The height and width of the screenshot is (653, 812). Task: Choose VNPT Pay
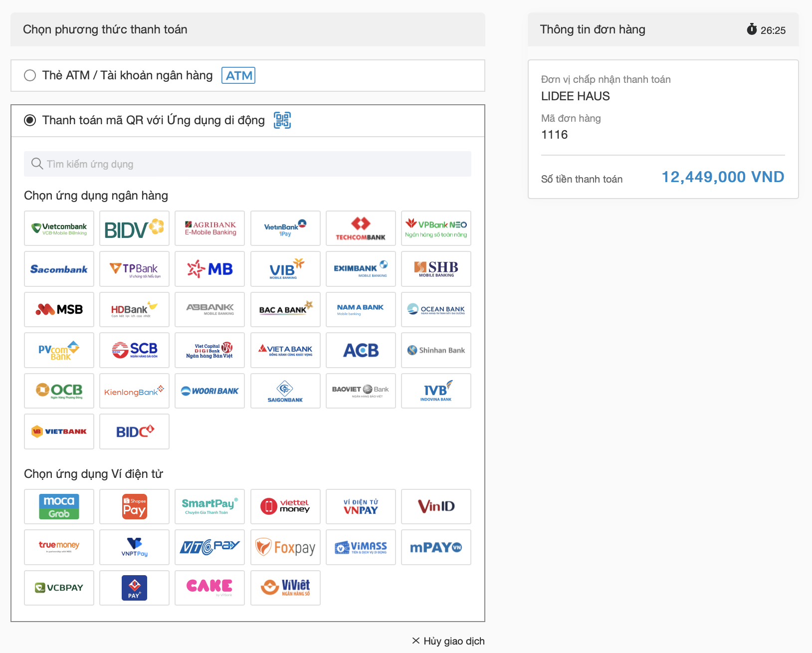(x=134, y=547)
